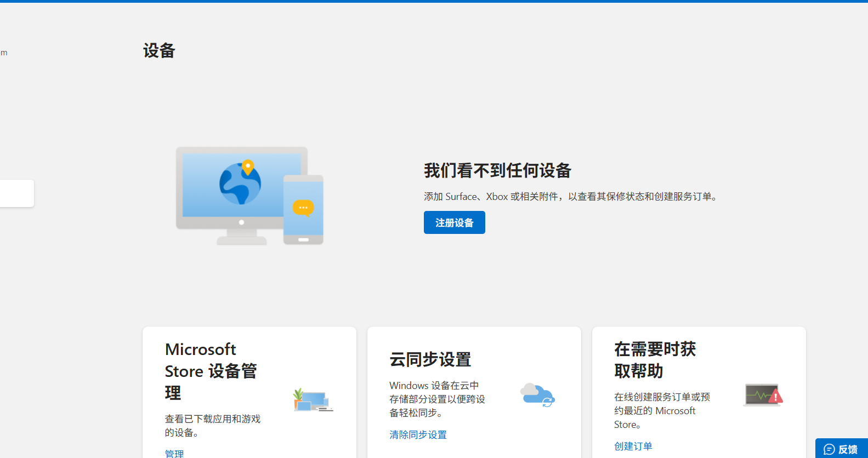Click the 在需要时获取帮助 card title
Image resolution: width=868 pixels, height=458 pixels.
[655, 360]
